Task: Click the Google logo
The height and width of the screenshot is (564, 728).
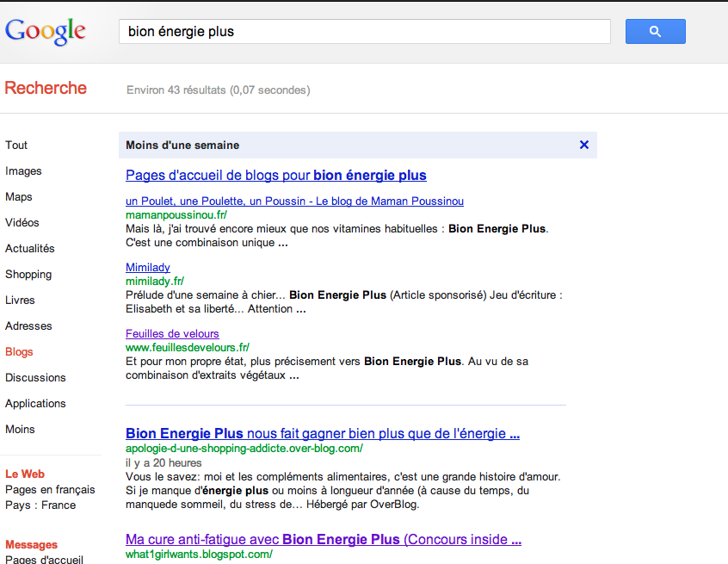Action: click(x=45, y=32)
